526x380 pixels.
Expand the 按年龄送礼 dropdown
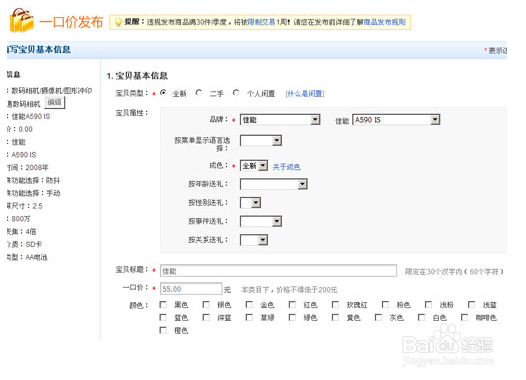(x=274, y=184)
